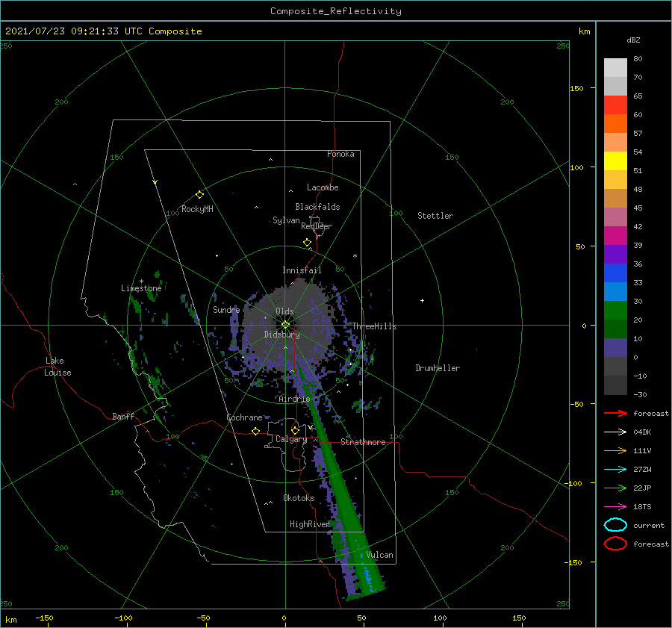Click the Calgary city label
The height and width of the screenshot is (628, 672).
291,439
